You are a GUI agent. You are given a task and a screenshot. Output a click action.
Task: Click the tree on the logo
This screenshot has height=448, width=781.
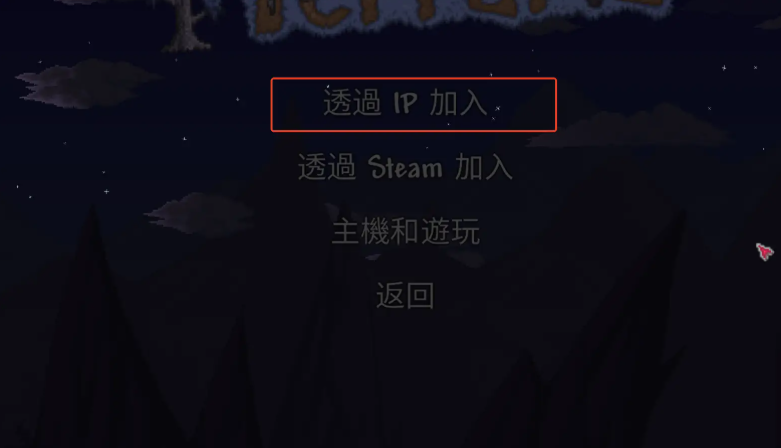187,25
